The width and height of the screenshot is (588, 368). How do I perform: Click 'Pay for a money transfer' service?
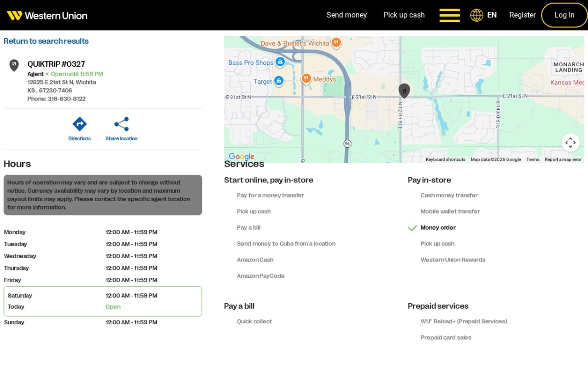270,195
